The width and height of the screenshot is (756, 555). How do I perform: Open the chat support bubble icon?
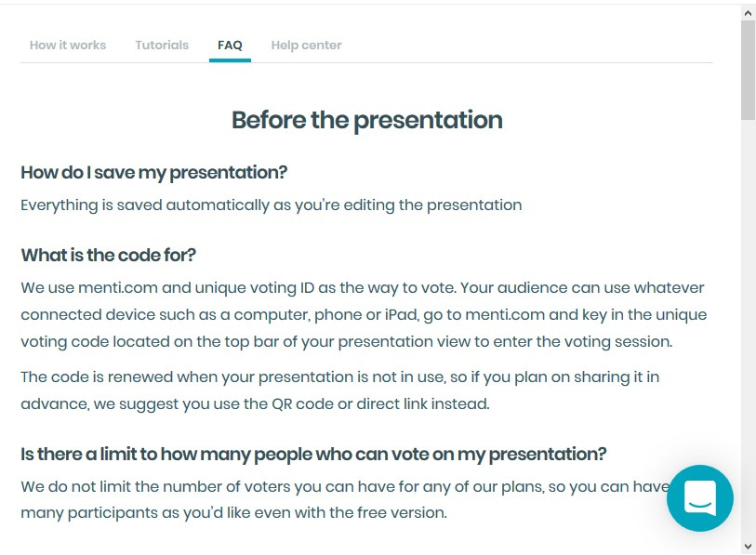pos(699,497)
